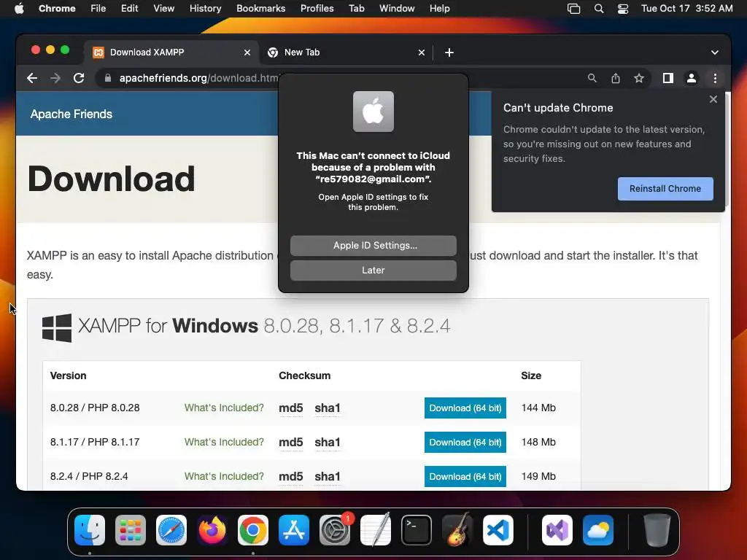Toggle Chrome side panel icon
Image resolution: width=747 pixels, height=560 pixels.
[668, 78]
